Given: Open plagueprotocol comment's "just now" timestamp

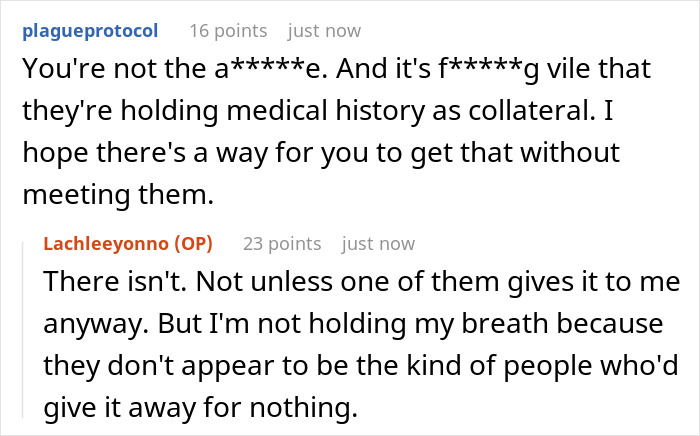Looking at the screenshot, I should pyautogui.click(x=325, y=31).
